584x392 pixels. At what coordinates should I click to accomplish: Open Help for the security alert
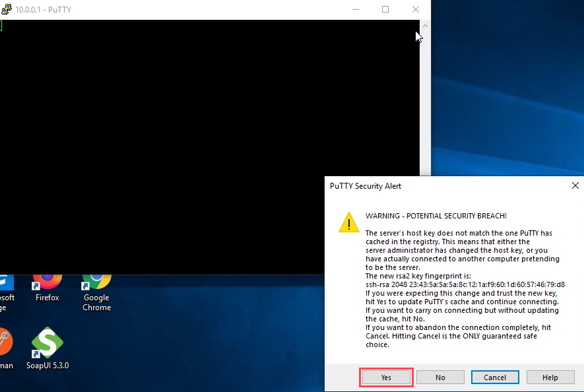tap(550, 377)
